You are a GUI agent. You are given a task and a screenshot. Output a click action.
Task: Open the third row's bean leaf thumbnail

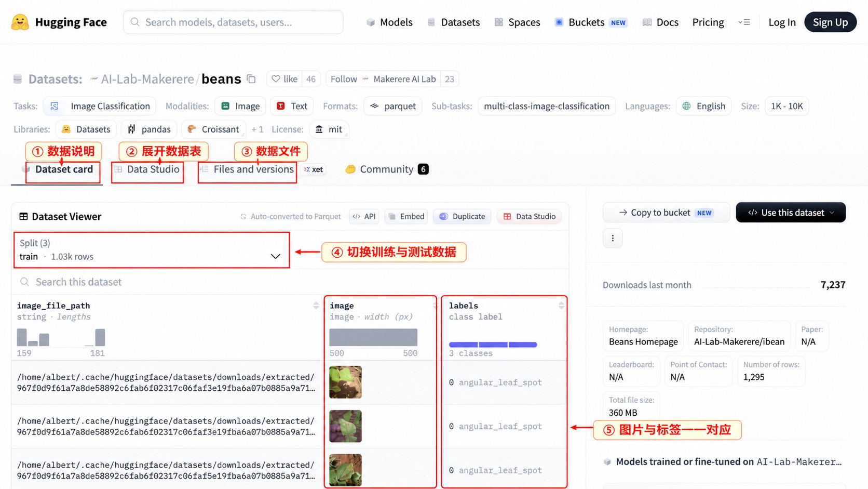(345, 470)
